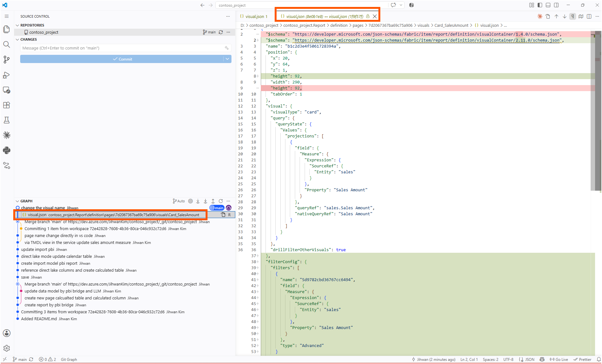Collapse the REPOSITORIES section
The height and width of the screenshot is (364, 602).
point(17,25)
